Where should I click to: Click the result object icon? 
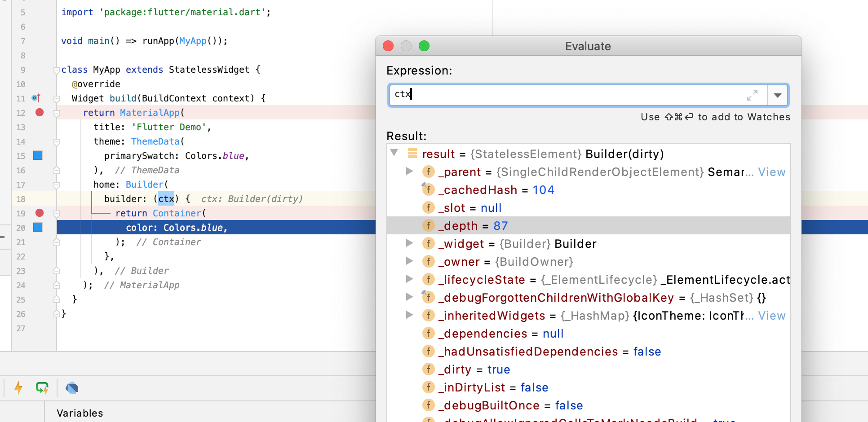(x=412, y=154)
